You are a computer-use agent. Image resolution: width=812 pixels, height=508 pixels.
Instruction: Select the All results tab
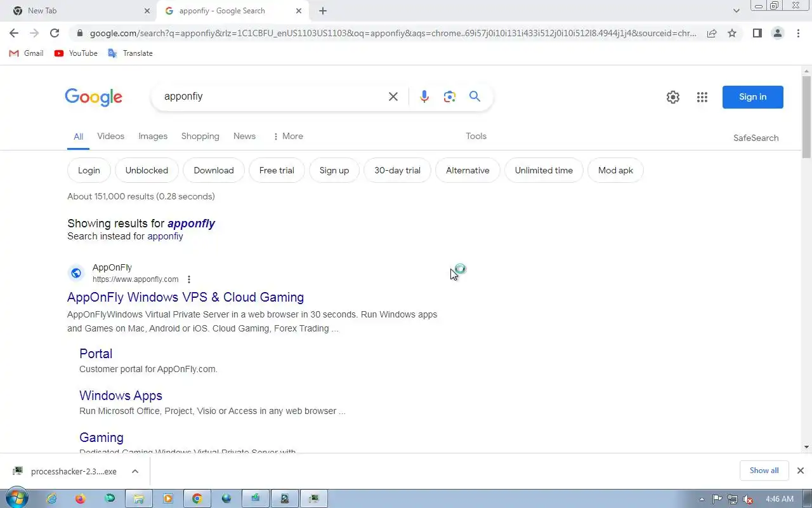tap(78, 137)
